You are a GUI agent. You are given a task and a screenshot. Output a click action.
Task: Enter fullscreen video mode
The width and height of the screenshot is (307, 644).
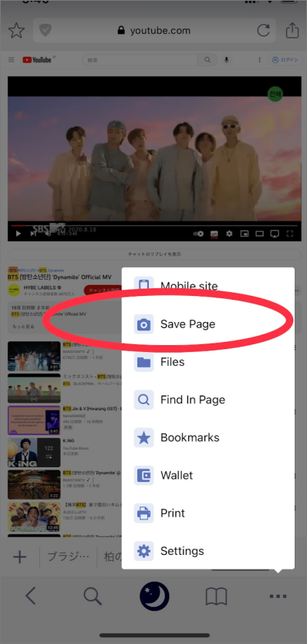290,234
